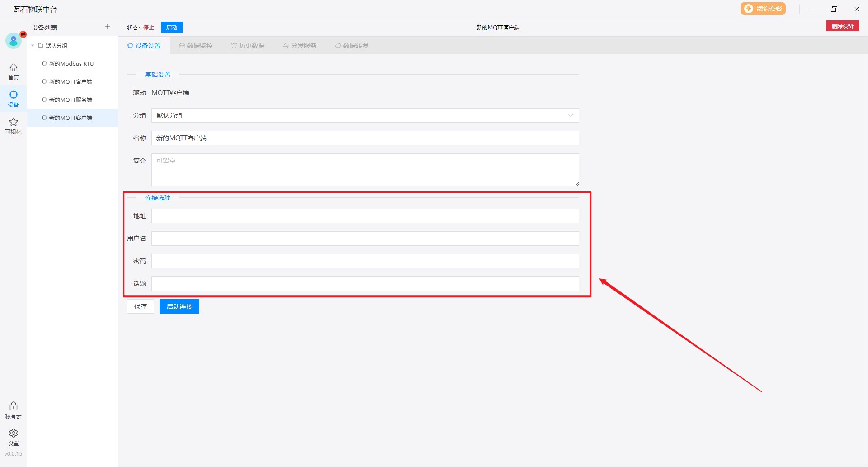The width and height of the screenshot is (868, 467).
Task: Open the 分发服务 tab
Action: click(x=300, y=46)
